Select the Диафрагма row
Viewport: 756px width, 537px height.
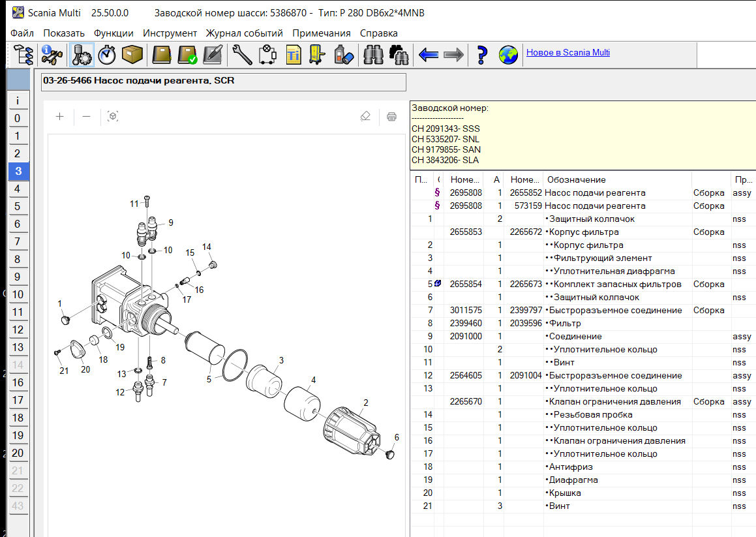(583, 480)
